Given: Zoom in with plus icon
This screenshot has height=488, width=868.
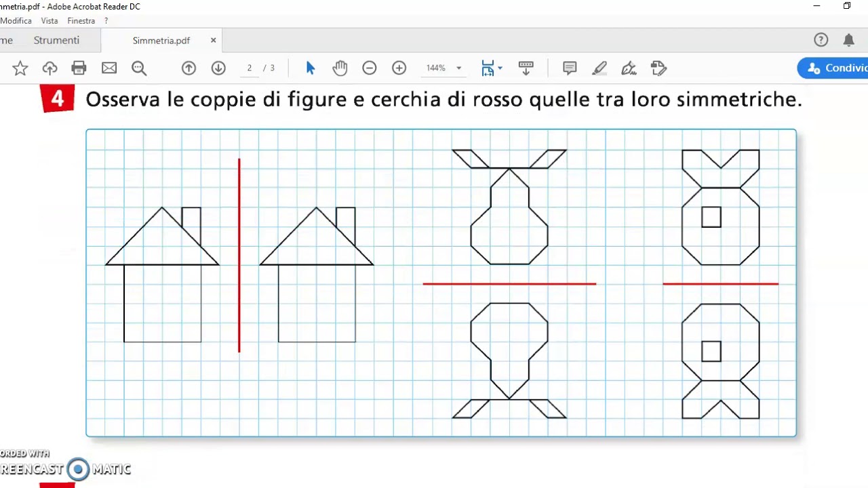Looking at the screenshot, I should pos(399,68).
